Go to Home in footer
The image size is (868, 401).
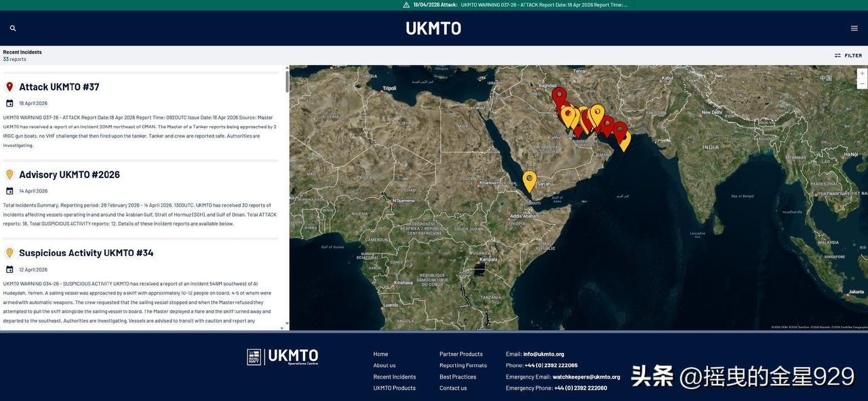click(x=380, y=354)
